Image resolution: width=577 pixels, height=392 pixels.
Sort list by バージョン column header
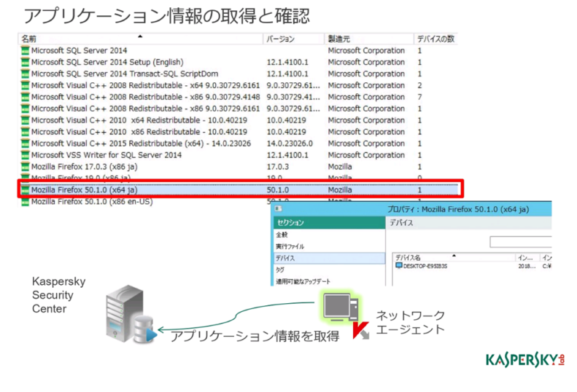tap(294, 39)
